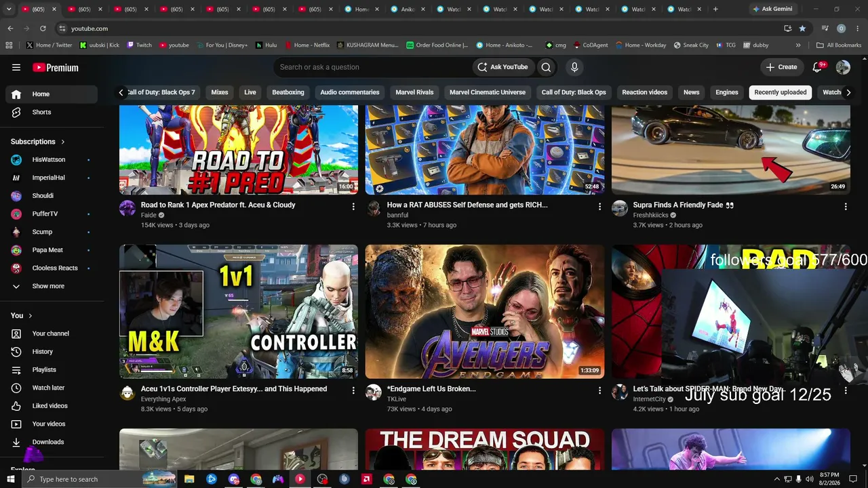Image resolution: width=868 pixels, height=488 pixels.
Task: Install app icon in the address bar
Action: click(787, 28)
